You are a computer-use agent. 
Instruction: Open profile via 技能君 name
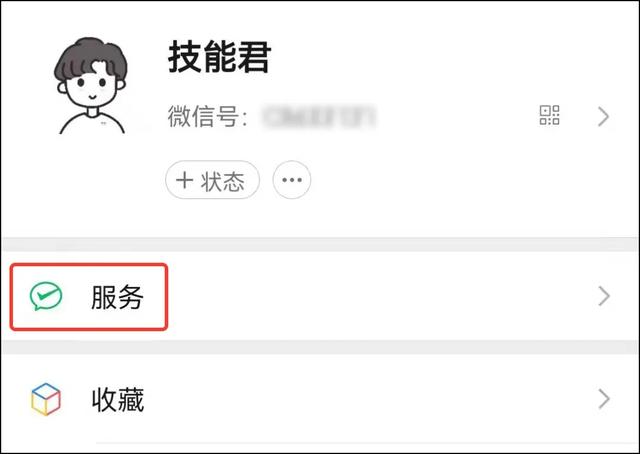(220, 57)
